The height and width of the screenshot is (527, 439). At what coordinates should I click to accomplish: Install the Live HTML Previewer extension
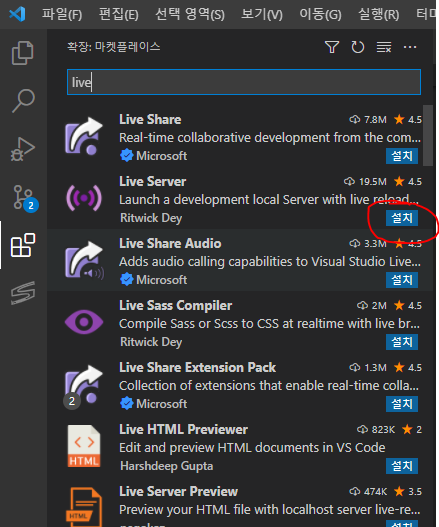click(402, 466)
